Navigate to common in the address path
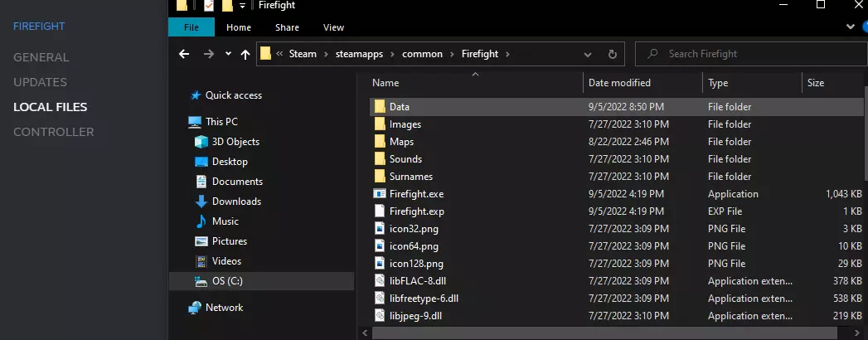Screen dimensions: 868x340 pos(422,54)
